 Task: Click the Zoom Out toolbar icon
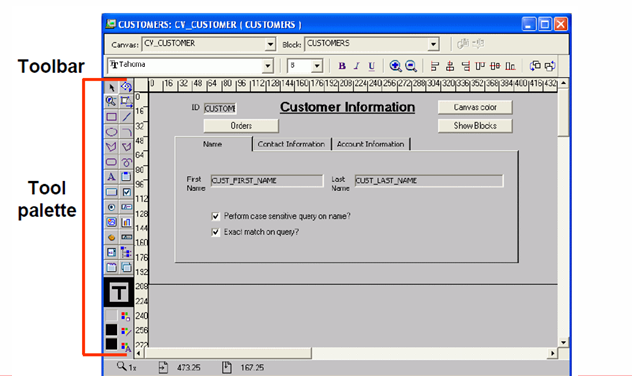click(x=411, y=66)
